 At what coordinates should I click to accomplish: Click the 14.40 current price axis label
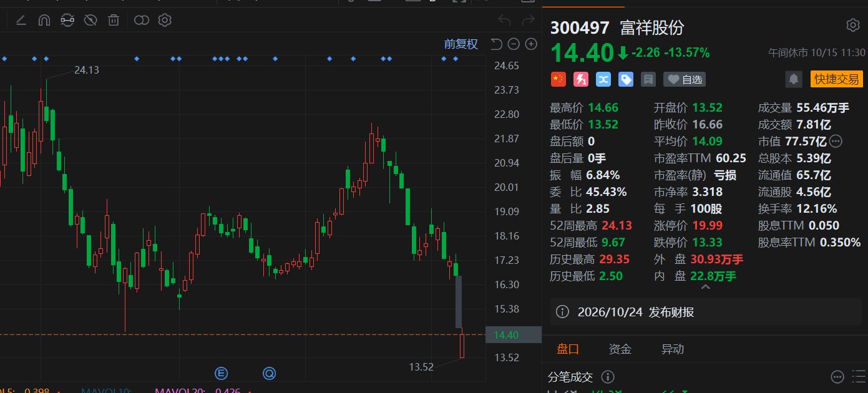tap(514, 335)
